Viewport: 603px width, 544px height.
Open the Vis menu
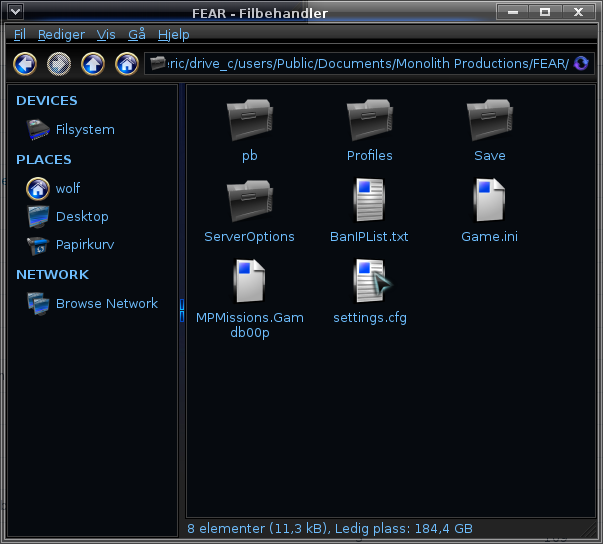[106, 35]
